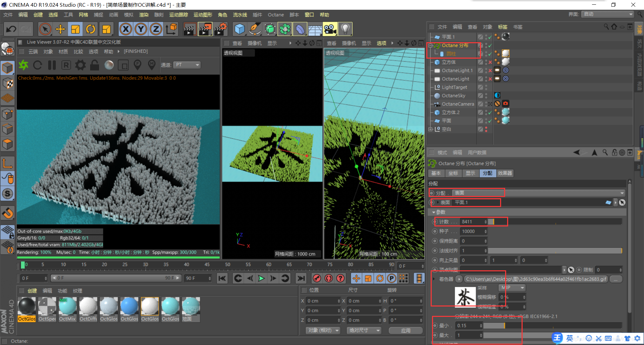This screenshot has height=345, width=644.
Task: Click the light bulb icon in toolbar
Action: pyautogui.click(x=345, y=29)
